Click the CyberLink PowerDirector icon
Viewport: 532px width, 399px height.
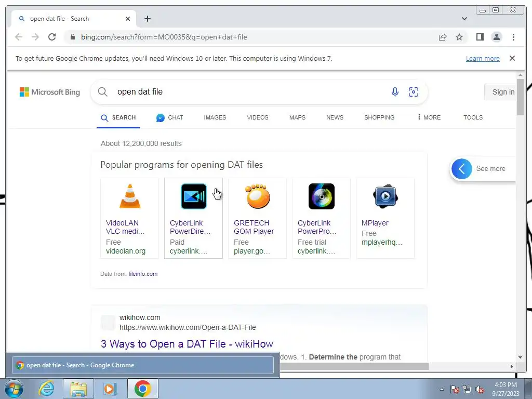pyautogui.click(x=193, y=196)
